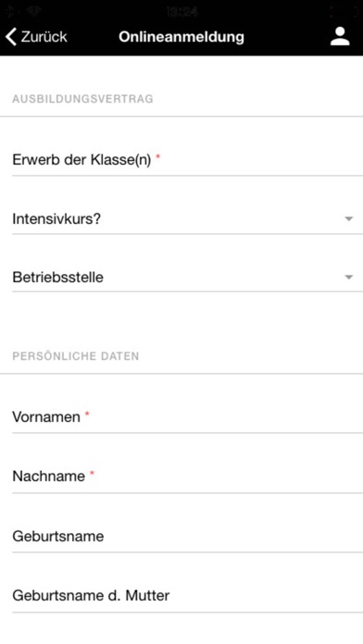Tap the back chevron arrow icon

pos(11,37)
